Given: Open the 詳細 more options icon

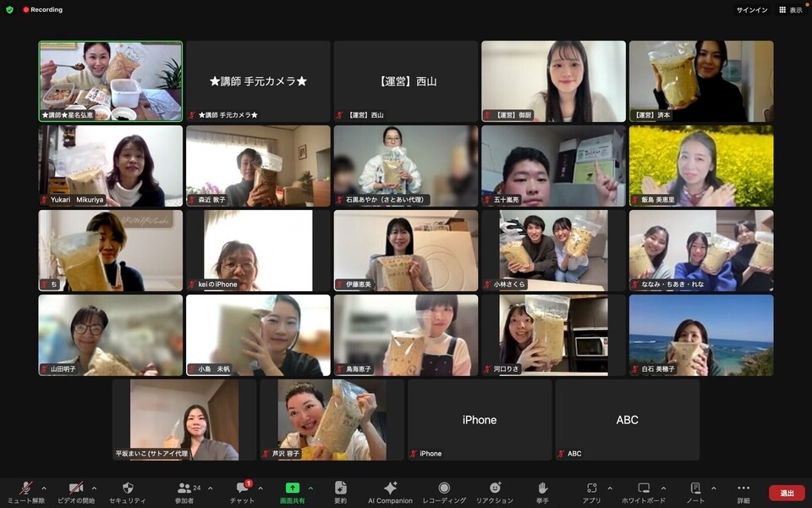Looking at the screenshot, I should coord(743,489).
